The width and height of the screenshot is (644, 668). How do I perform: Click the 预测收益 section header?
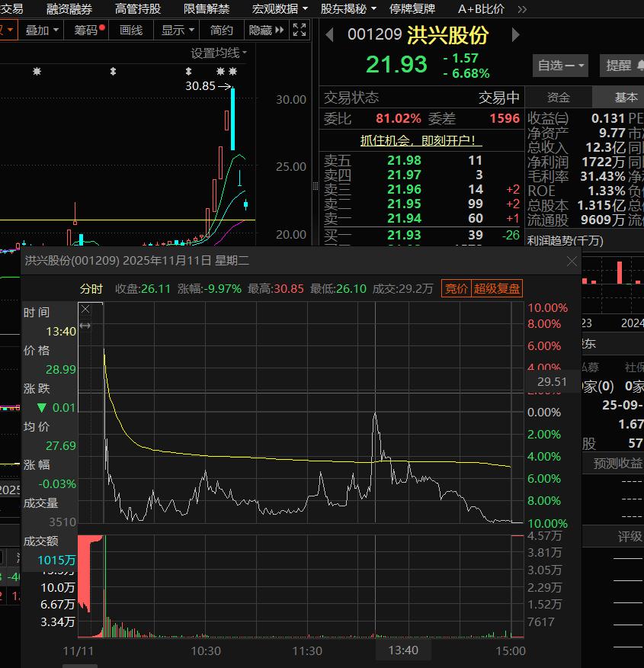tap(617, 463)
